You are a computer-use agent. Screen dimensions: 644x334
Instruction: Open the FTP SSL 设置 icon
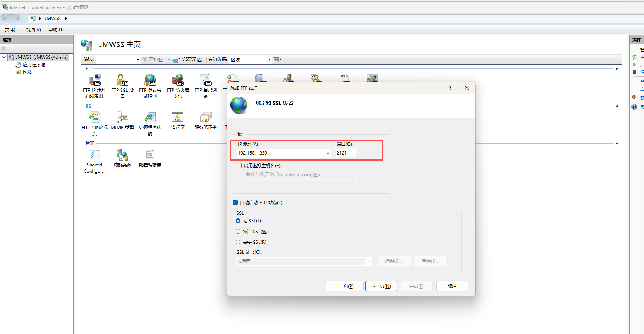coord(122,80)
